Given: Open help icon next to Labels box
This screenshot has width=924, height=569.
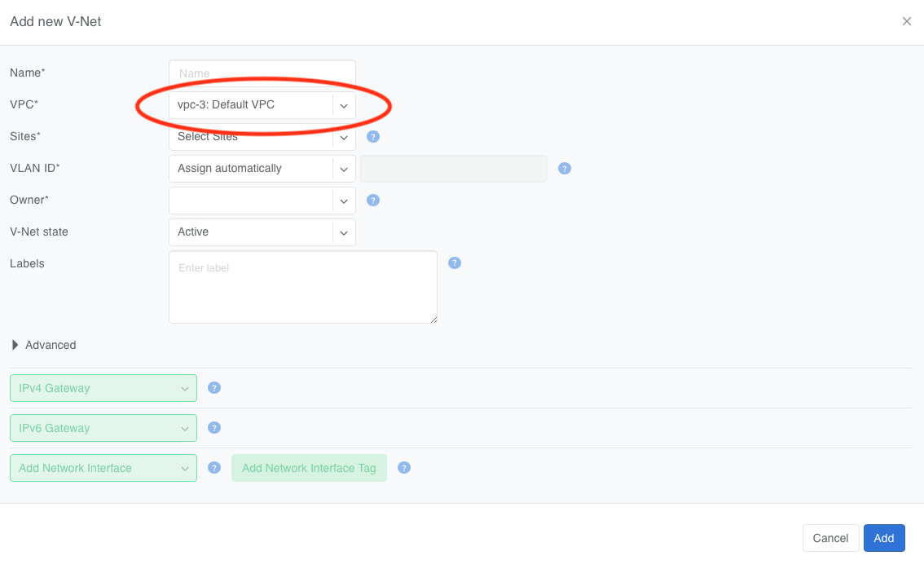Looking at the screenshot, I should [x=455, y=263].
